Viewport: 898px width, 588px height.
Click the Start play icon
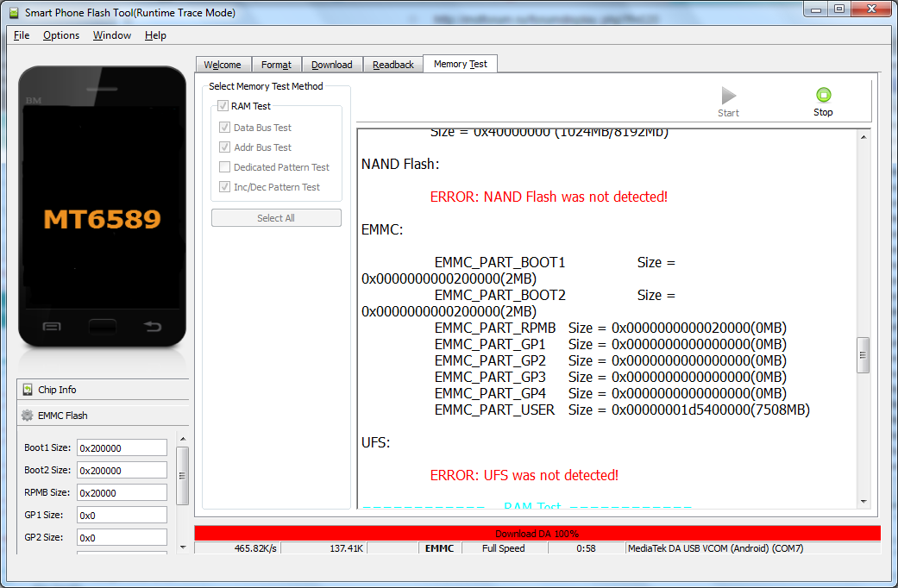pyautogui.click(x=729, y=96)
